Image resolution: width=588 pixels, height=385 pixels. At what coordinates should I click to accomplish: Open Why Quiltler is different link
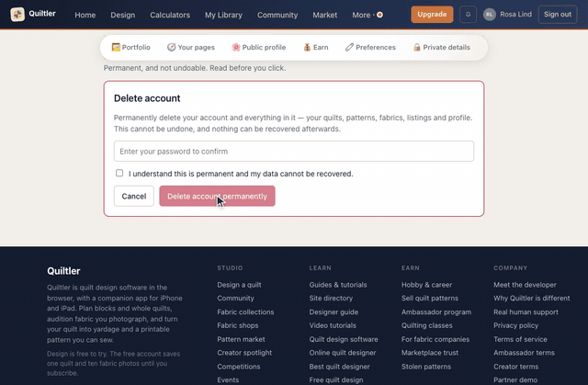532,298
